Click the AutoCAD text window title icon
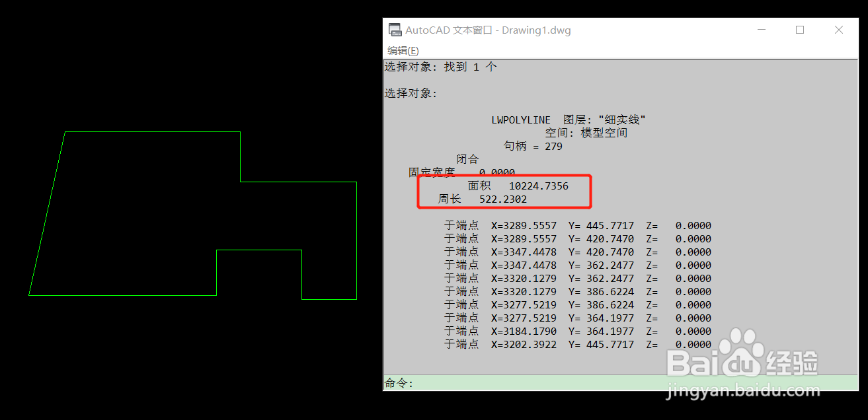 pyautogui.click(x=395, y=30)
